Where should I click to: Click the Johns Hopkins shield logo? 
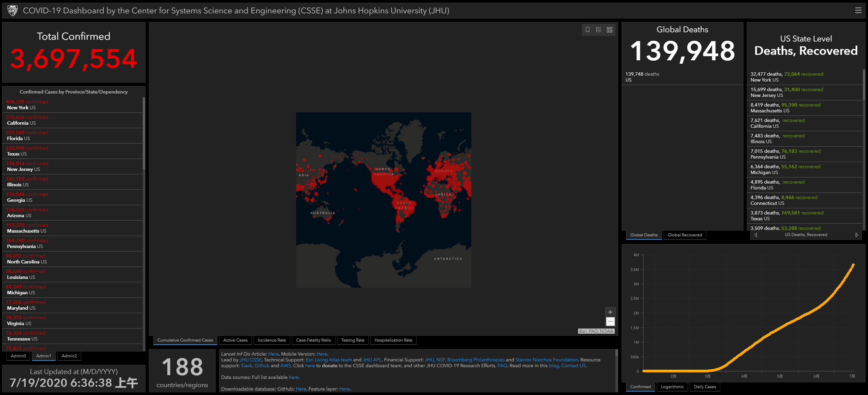13,11
